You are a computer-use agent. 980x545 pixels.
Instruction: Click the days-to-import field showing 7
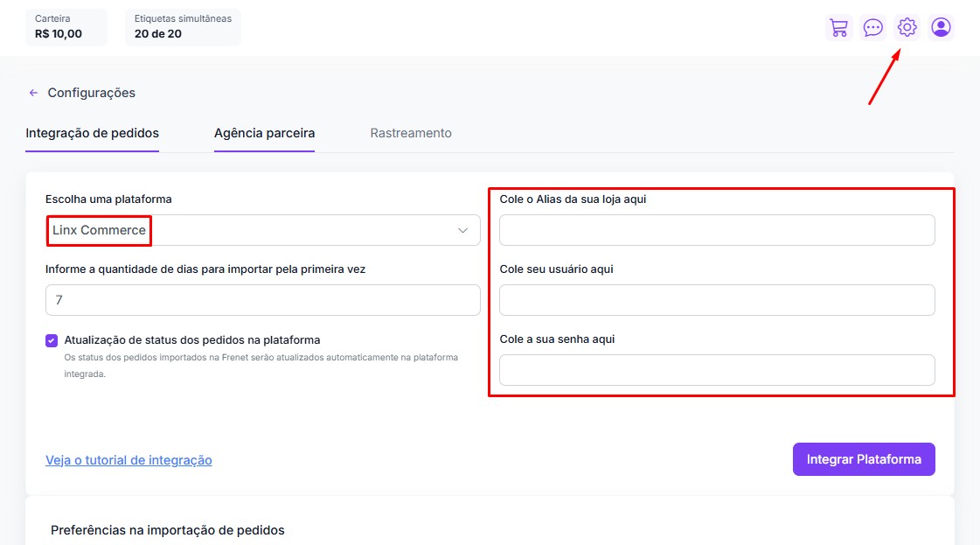pyautogui.click(x=262, y=300)
